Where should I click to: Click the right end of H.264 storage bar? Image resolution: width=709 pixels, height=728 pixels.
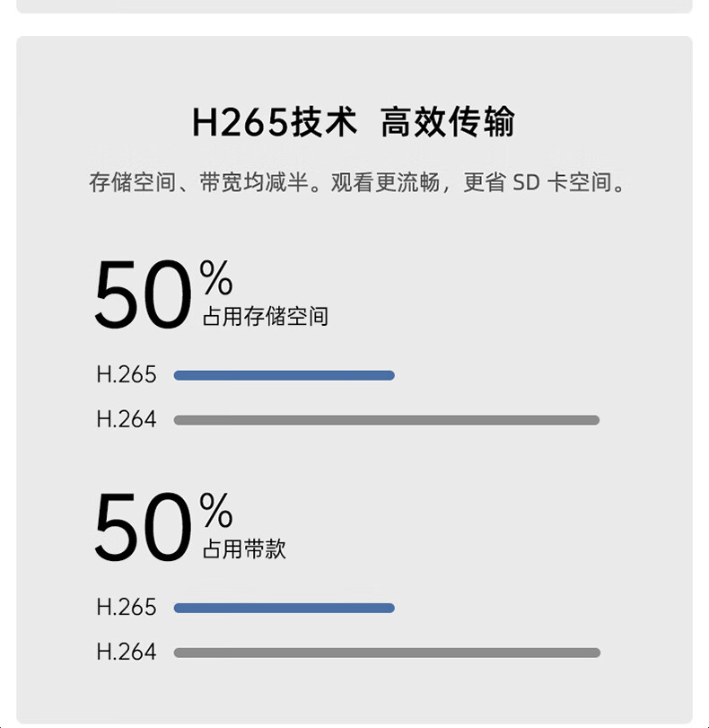coord(594,420)
